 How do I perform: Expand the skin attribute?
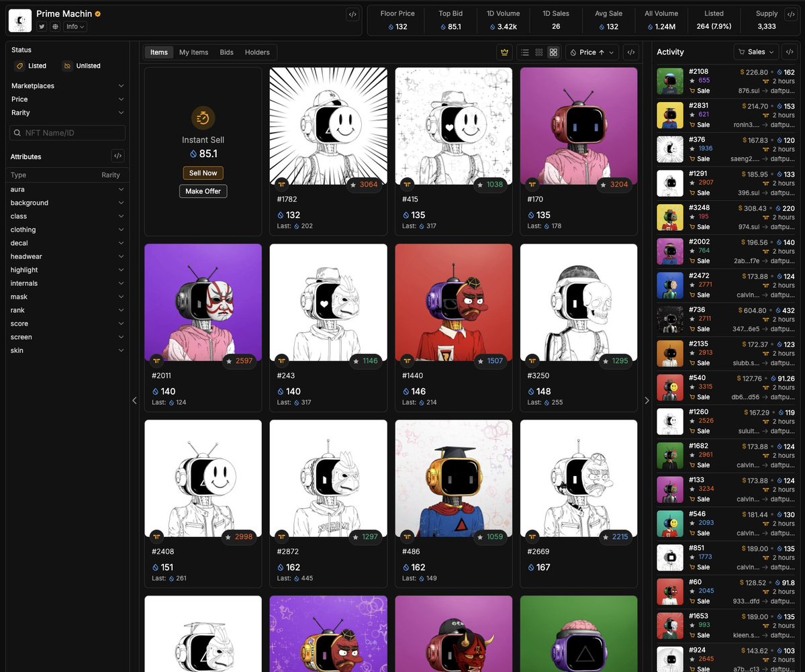[67, 350]
